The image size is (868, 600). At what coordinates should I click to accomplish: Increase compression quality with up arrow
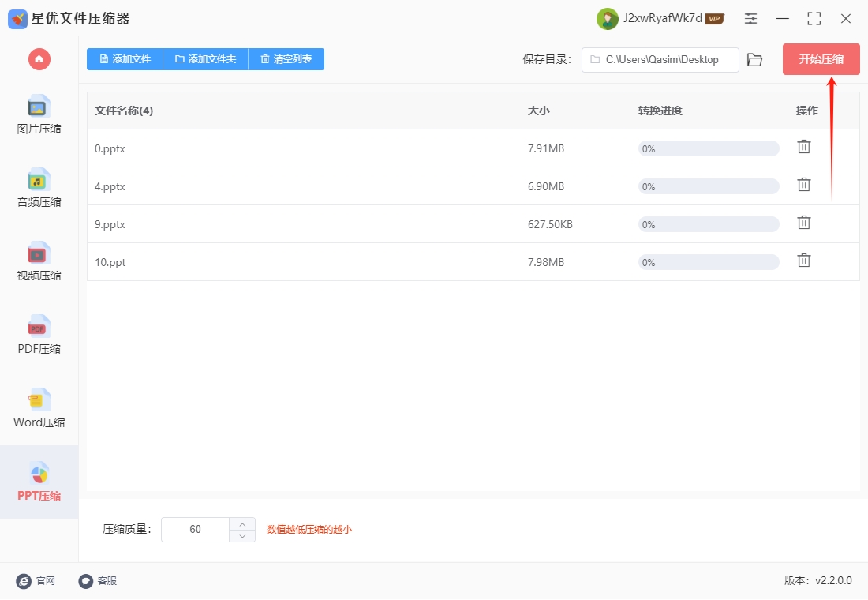click(242, 524)
